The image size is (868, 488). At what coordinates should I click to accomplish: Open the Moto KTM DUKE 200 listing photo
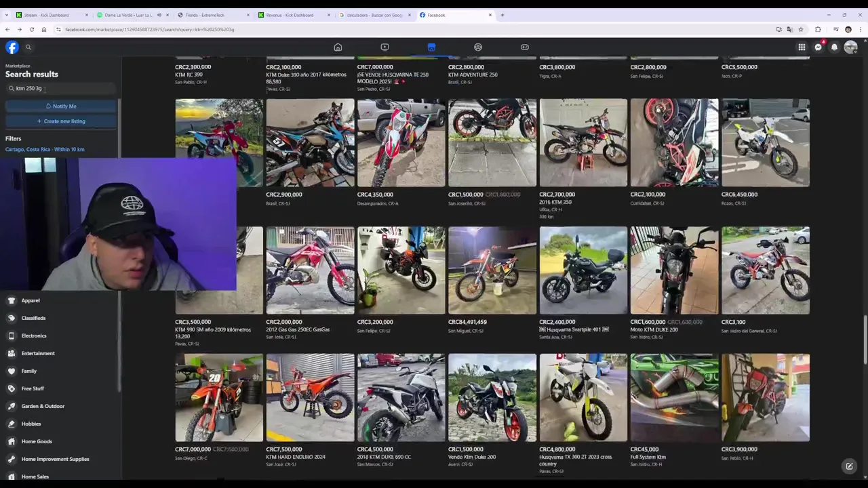pyautogui.click(x=674, y=270)
